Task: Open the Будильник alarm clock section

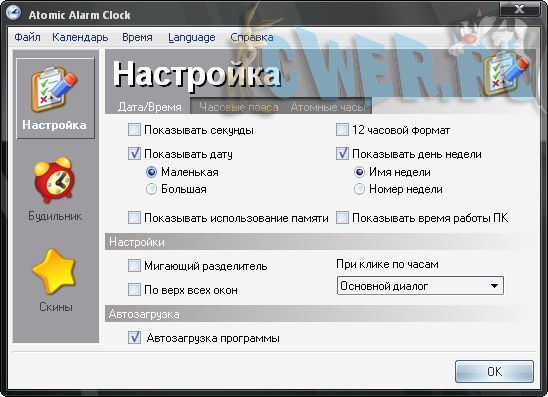Action: 55,189
